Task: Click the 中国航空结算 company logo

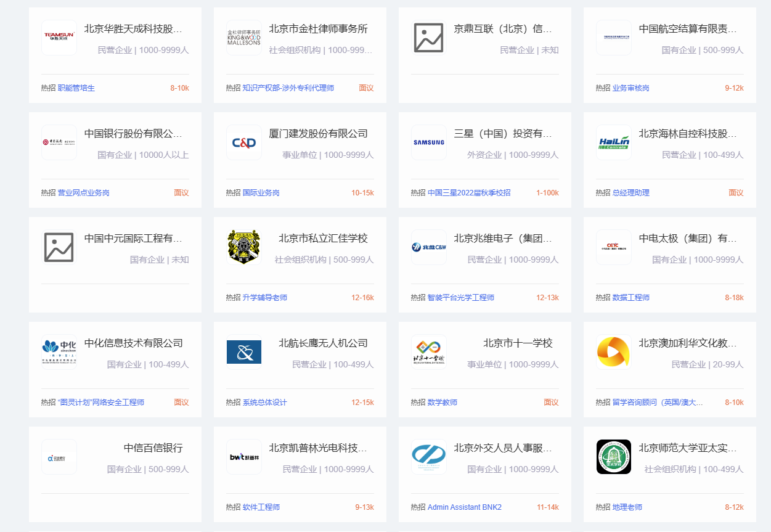Action: [x=614, y=38]
